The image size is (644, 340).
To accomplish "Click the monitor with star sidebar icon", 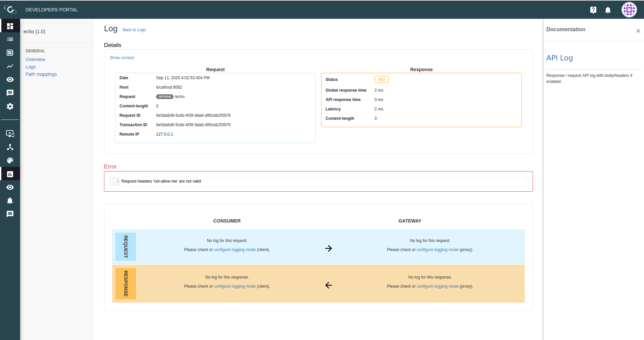I will click(10, 134).
